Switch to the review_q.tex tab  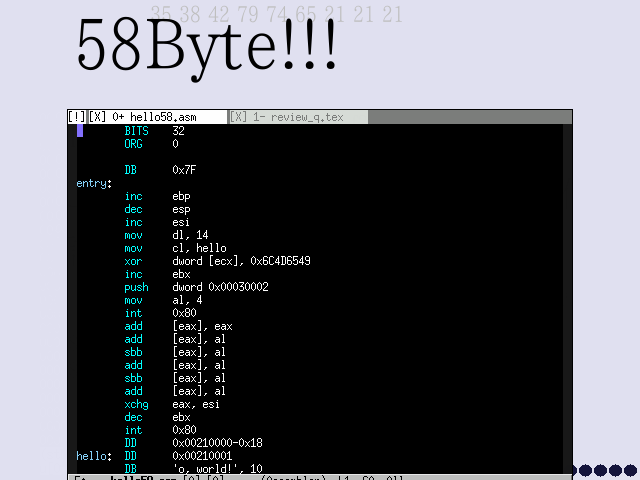(x=300, y=117)
